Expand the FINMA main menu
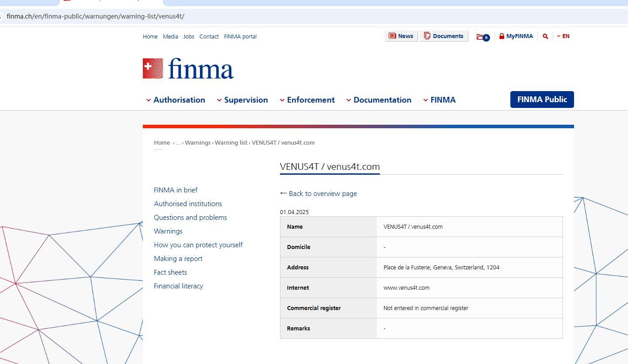Screen dimensions: 628x364 point(440,100)
